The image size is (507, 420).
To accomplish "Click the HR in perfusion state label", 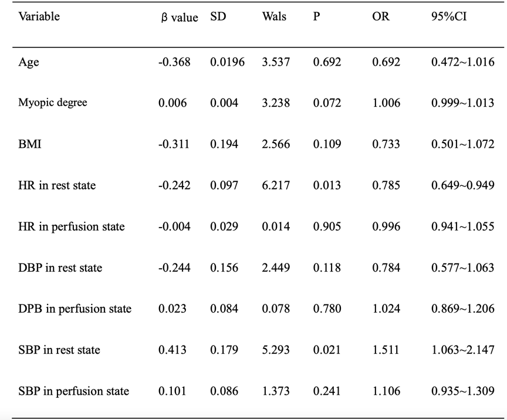I will coord(71,226).
